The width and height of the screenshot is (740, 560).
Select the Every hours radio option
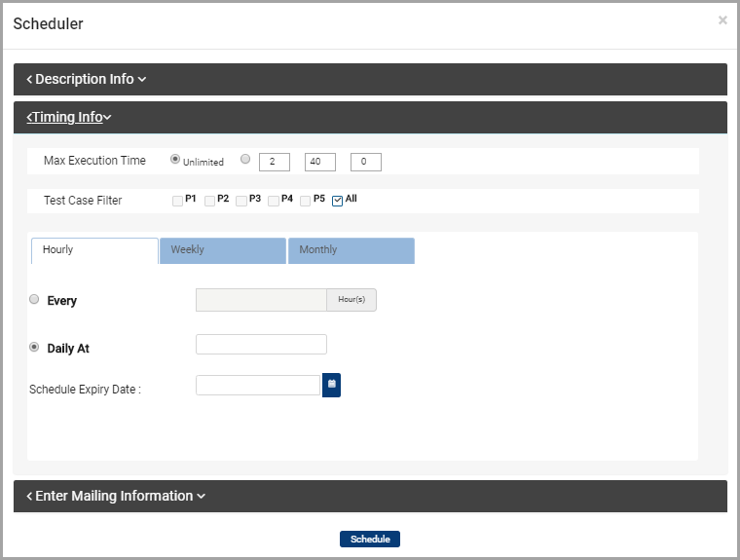35,300
